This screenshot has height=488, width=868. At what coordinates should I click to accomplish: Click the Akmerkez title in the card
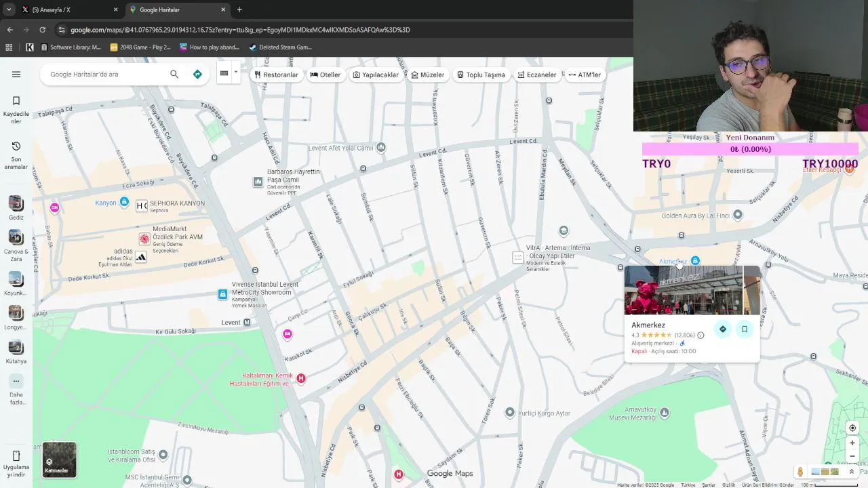(648, 325)
